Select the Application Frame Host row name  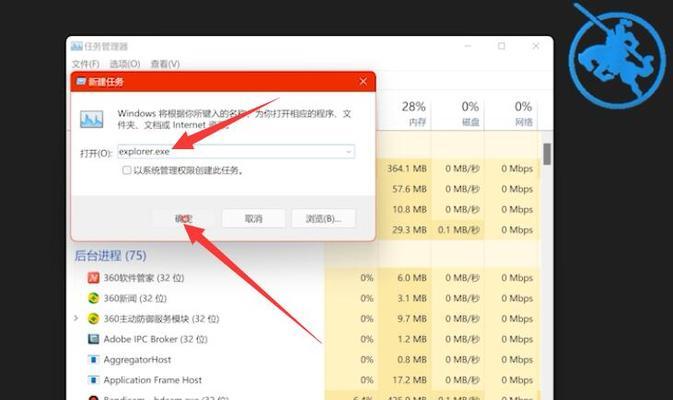(x=153, y=380)
